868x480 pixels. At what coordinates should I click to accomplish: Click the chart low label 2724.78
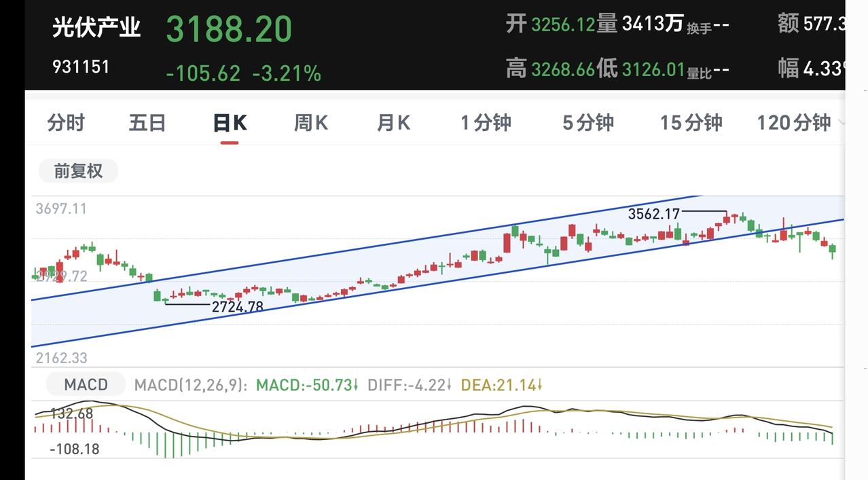237,307
